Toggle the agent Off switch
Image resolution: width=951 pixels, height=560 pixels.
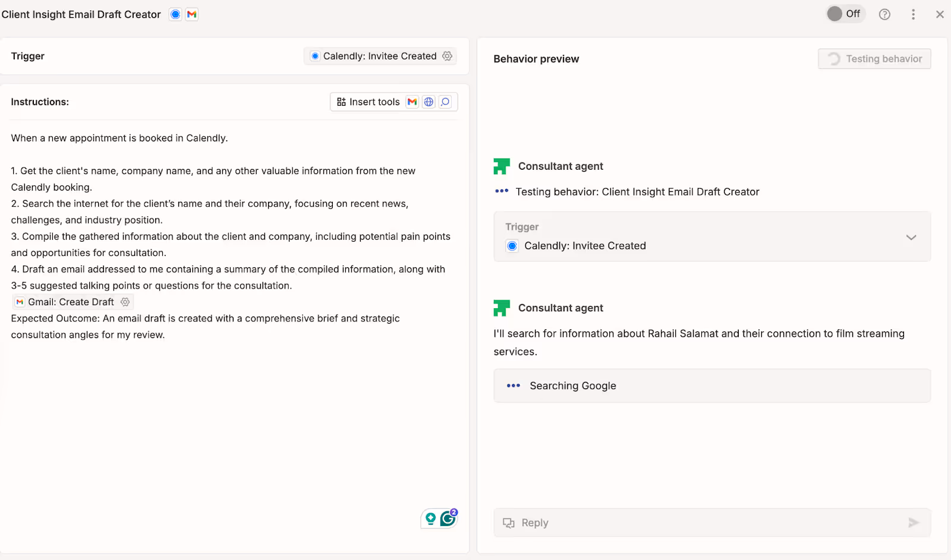pyautogui.click(x=845, y=14)
